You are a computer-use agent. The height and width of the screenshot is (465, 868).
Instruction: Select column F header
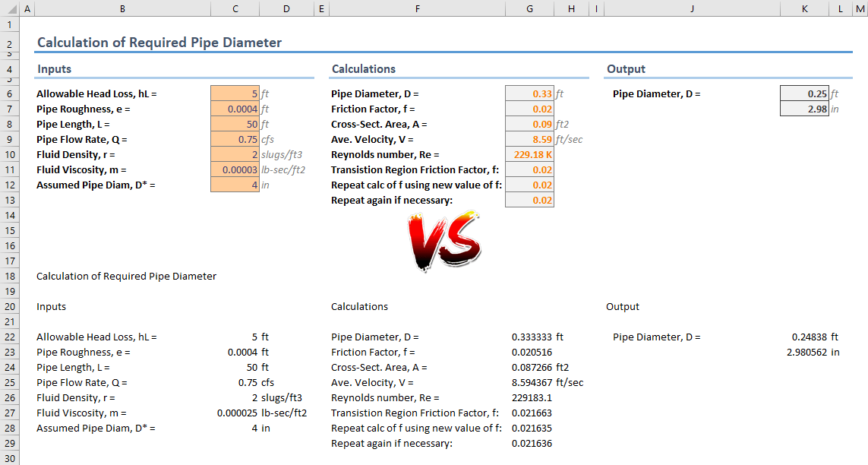(418, 8)
